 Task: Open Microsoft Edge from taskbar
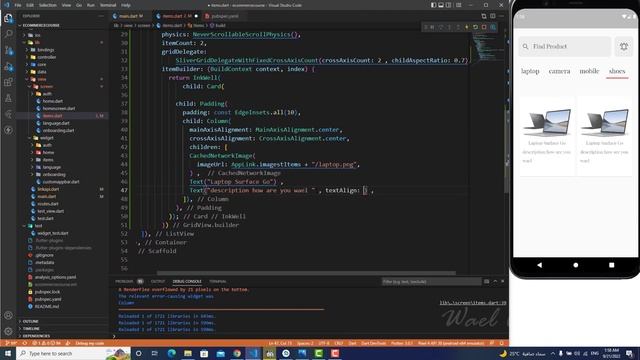pyautogui.click(x=171, y=353)
